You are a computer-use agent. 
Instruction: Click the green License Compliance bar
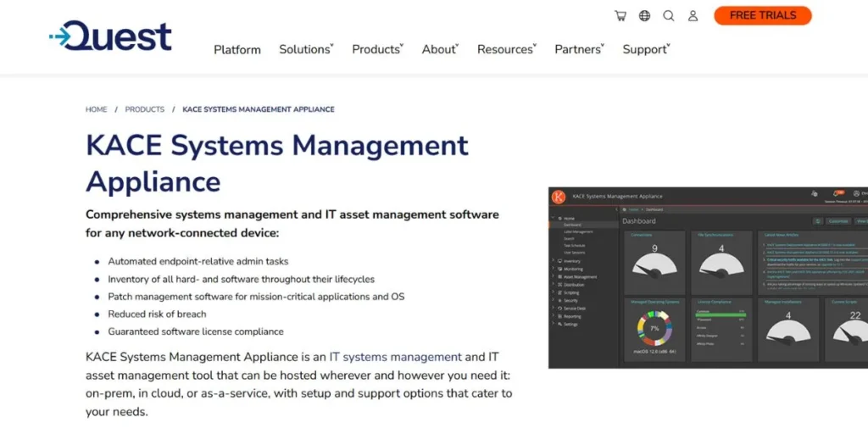[721, 314]
